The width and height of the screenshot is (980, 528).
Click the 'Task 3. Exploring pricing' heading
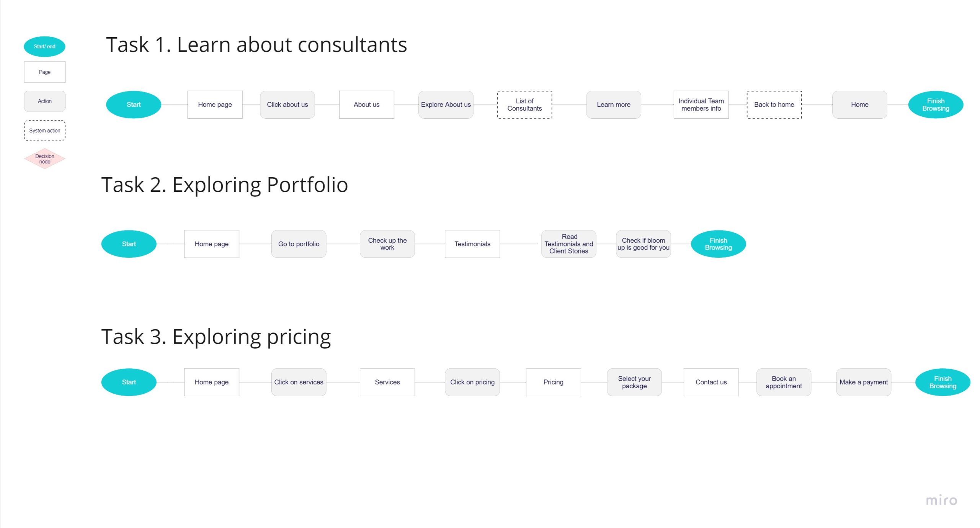click(216, 337)
